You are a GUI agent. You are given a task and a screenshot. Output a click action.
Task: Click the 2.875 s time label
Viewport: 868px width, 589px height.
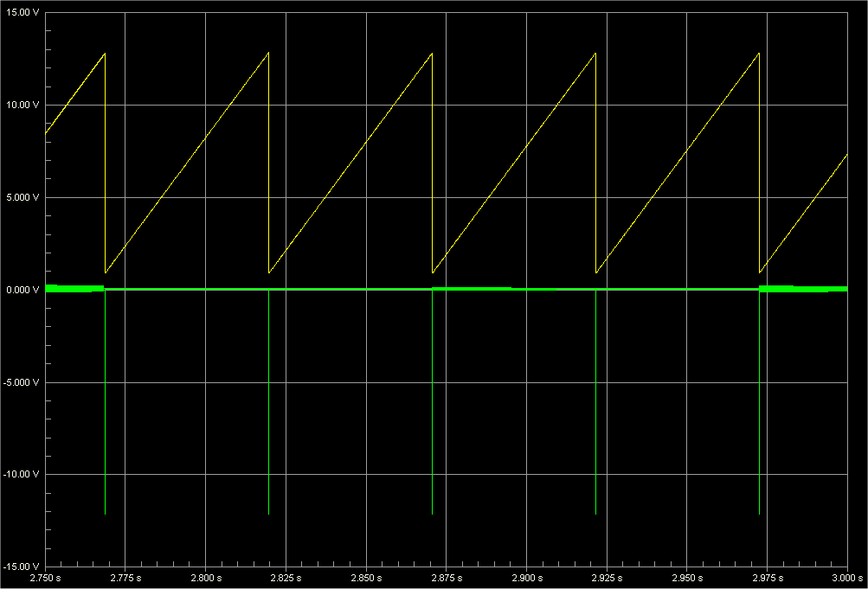447,578
